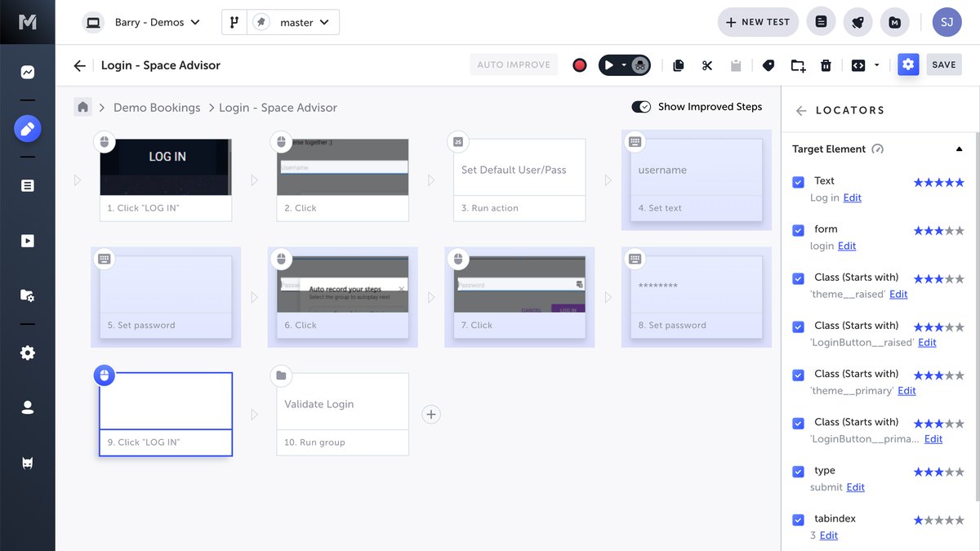
Task: Open the SJ user avatar menu
Action: click(947, 22)
